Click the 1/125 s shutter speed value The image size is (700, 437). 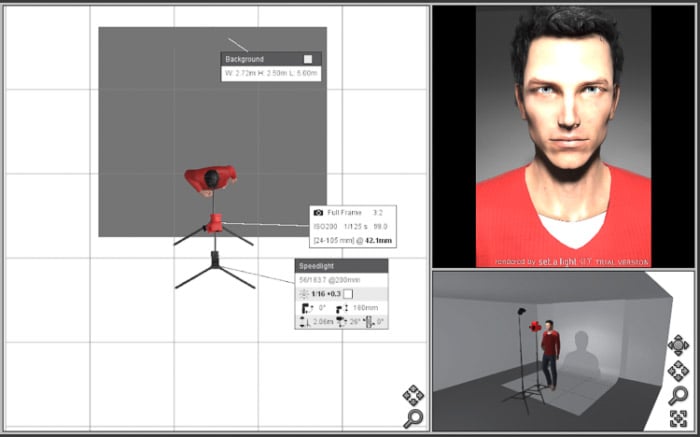click(355, 226)
